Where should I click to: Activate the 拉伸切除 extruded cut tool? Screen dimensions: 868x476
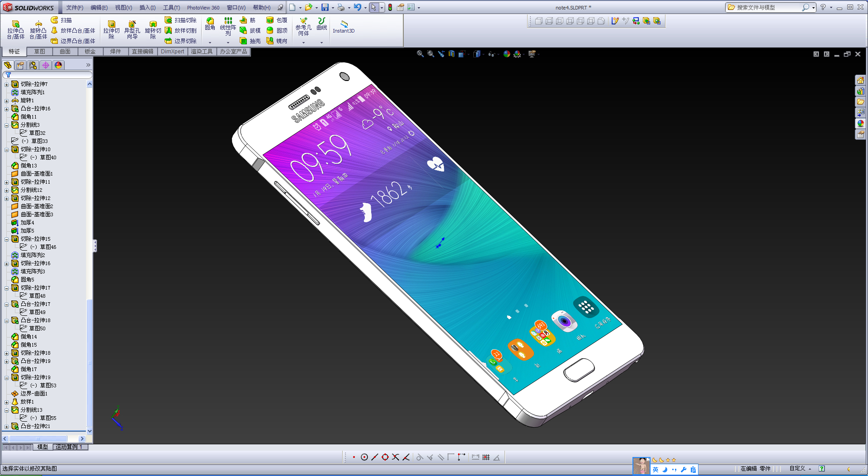pyautogui.click(x=111, y=30)
